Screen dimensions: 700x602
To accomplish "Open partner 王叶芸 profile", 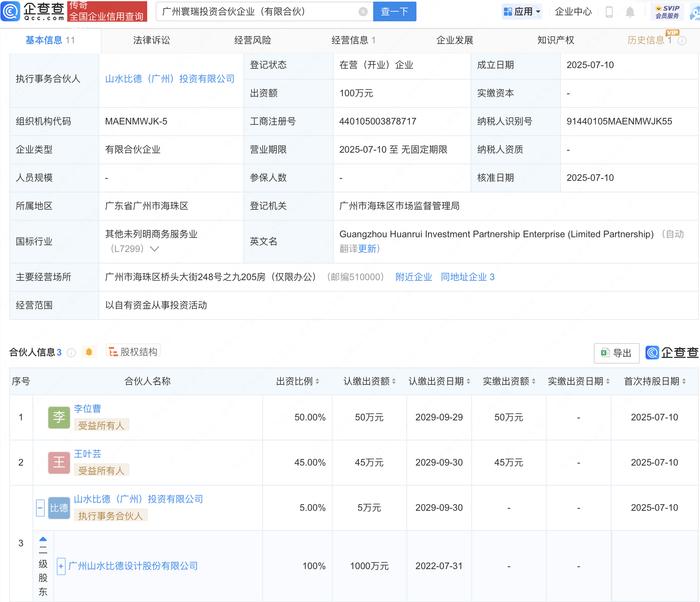I will pos(88,454).
